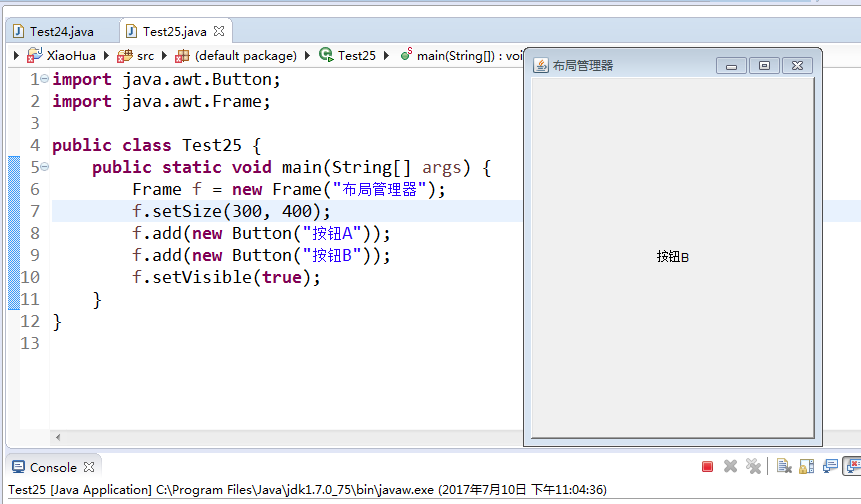
Task: Close the Test25.java tab with its X
Action: (219, 31)
